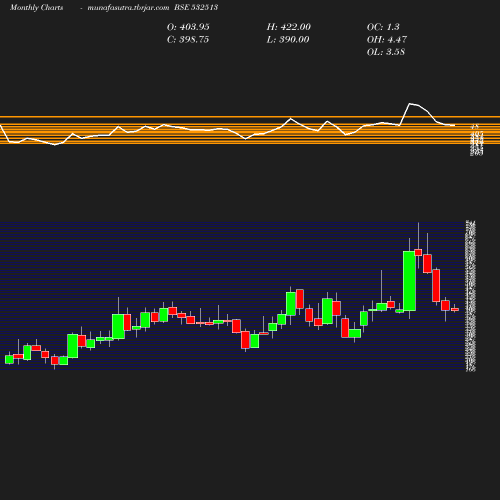Click the 'OC: 1.3' reading
500x500 pixels.
pos(383,27)
